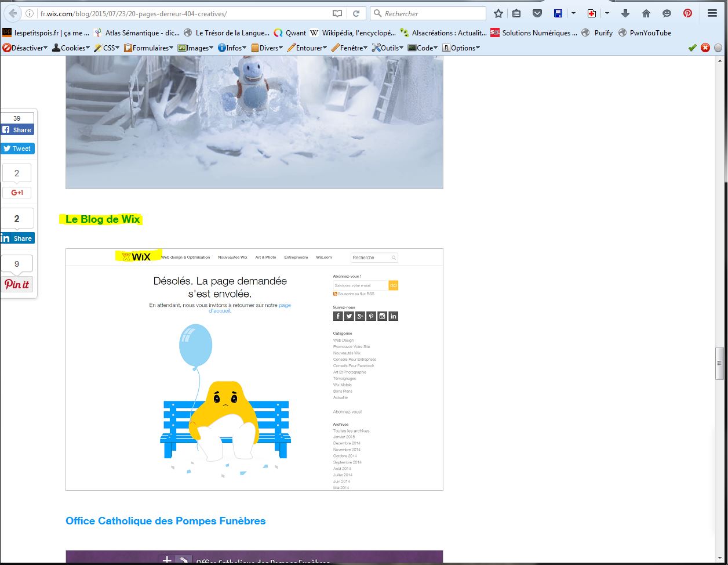Open the Firefox hamburger menu
This screenshot has width=728, height=565.
pos(712,13)
